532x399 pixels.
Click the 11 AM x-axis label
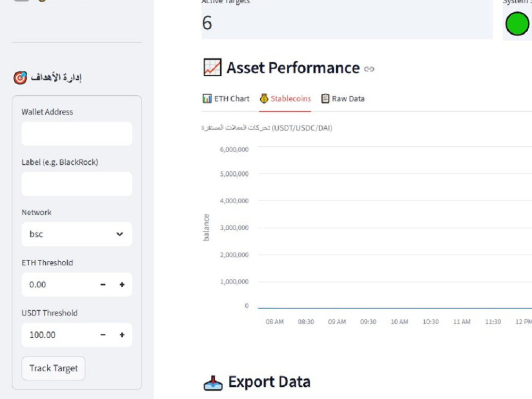[462, 322]
